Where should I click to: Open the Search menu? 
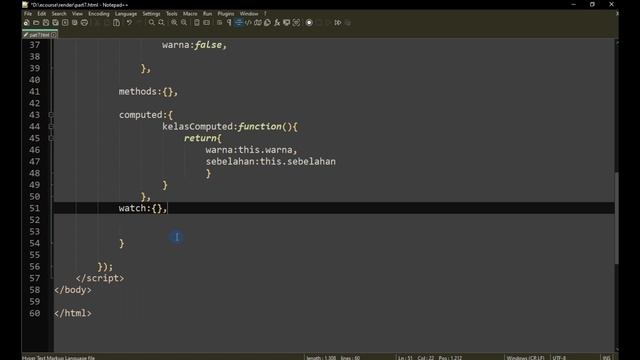[x=59, y=14]
